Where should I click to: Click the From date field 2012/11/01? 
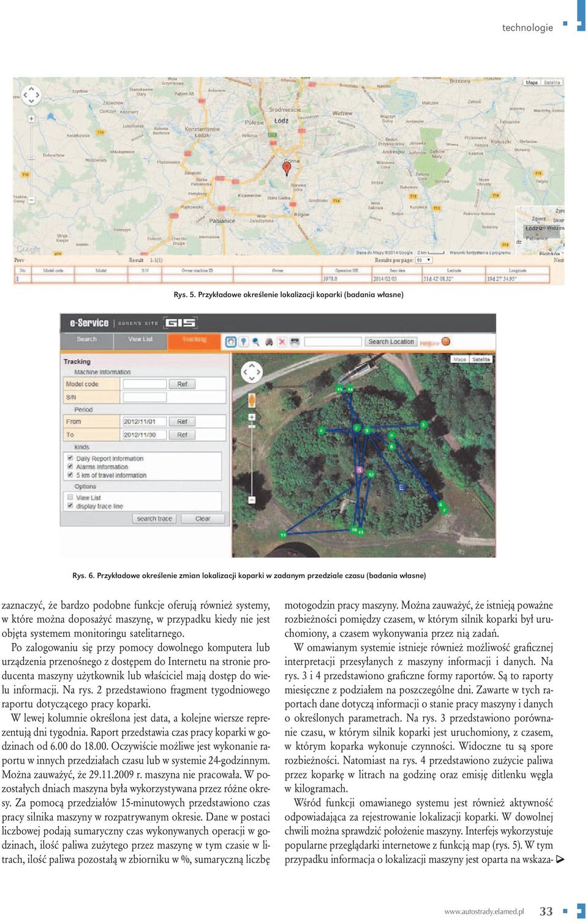click(145, 422)
